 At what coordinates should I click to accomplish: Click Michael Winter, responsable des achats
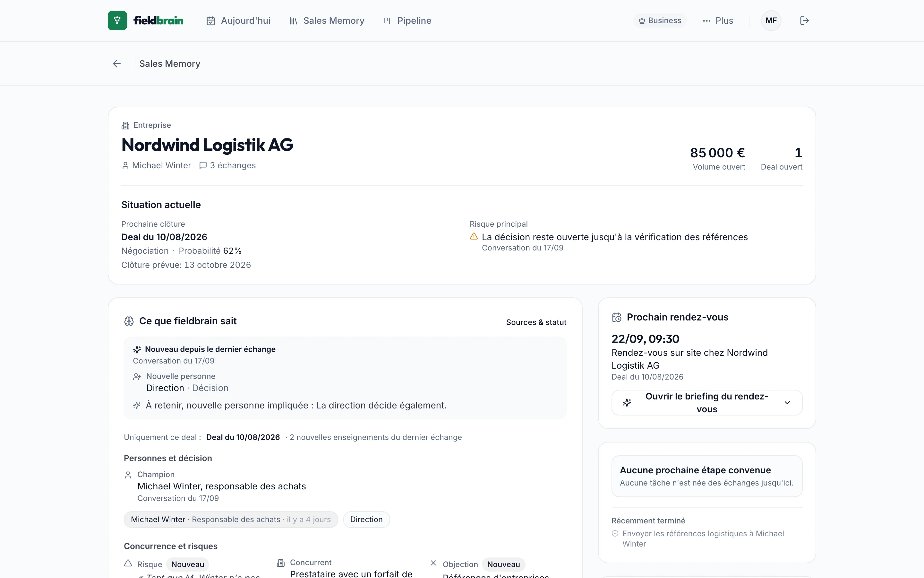point(221,486)
